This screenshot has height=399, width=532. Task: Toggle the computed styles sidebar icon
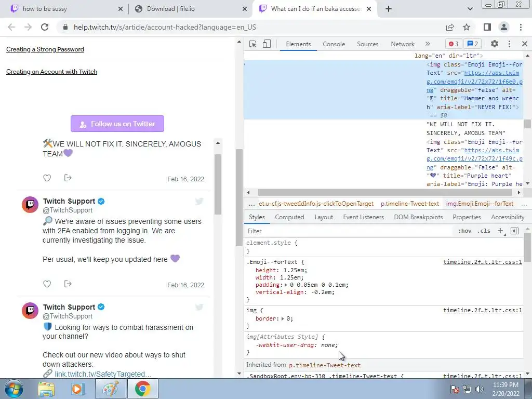(514, 231)
